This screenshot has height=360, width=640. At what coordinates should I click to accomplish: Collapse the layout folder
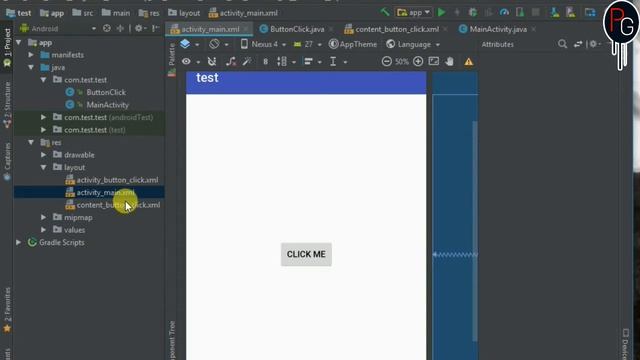coord(44,167)
